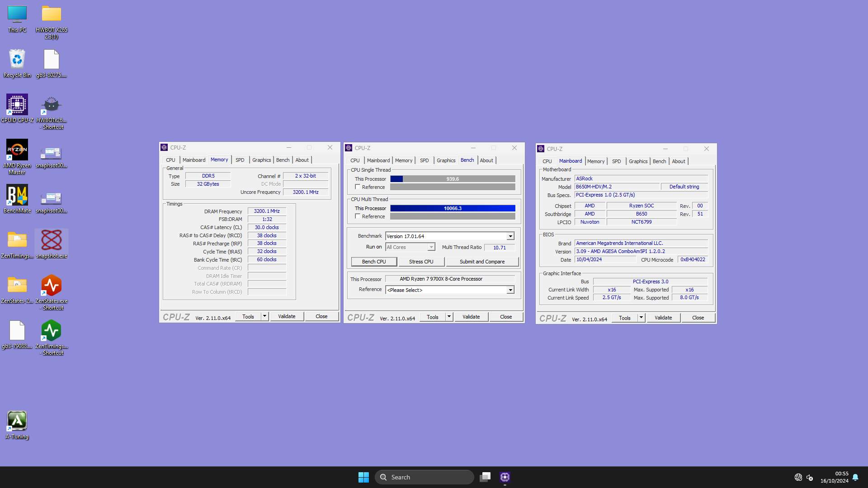Click the CPU Multi Thread score bar

tap(453, 208)
